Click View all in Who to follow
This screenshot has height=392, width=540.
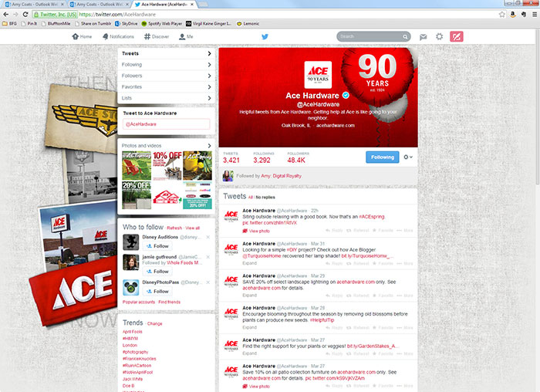coord(193,228)
